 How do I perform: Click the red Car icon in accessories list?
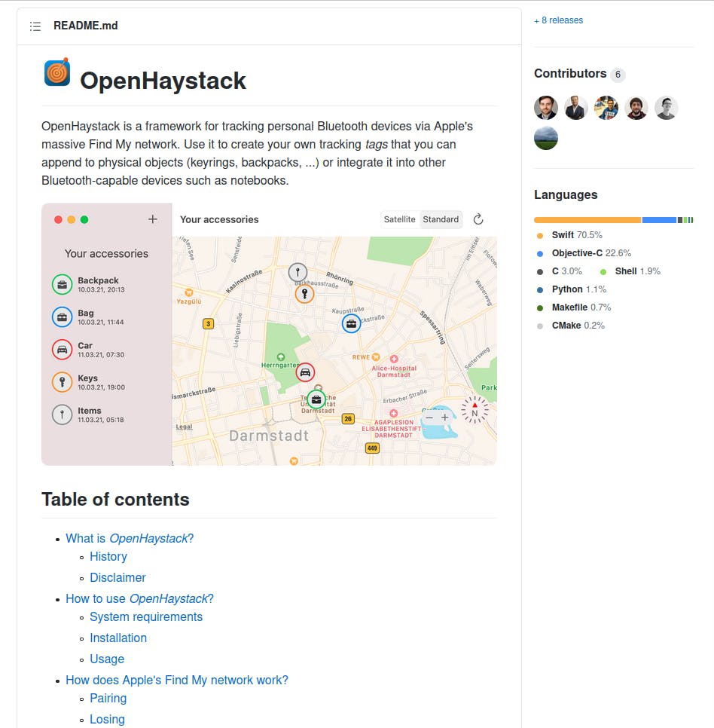pyautogui.click(x=62, y=350)
